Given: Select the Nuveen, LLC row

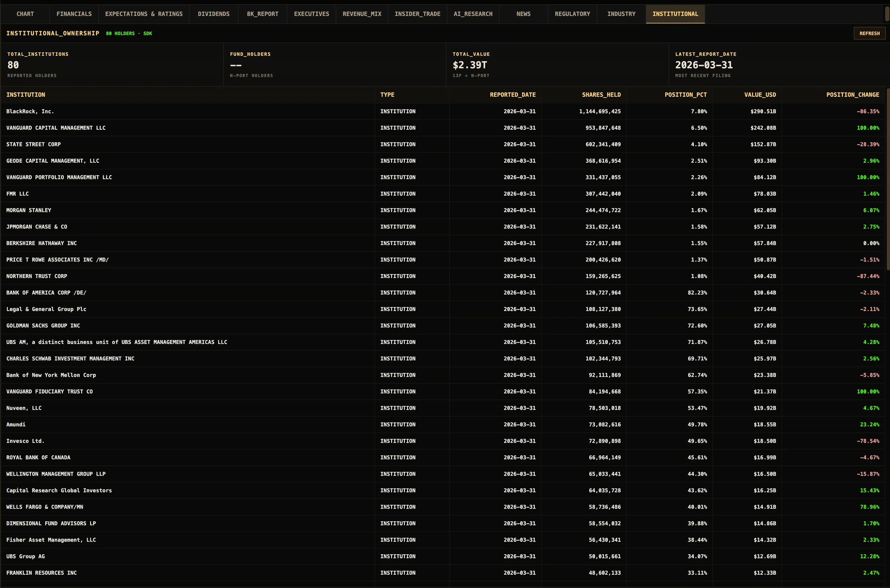Looking at the screenshot, I should 443,409.
